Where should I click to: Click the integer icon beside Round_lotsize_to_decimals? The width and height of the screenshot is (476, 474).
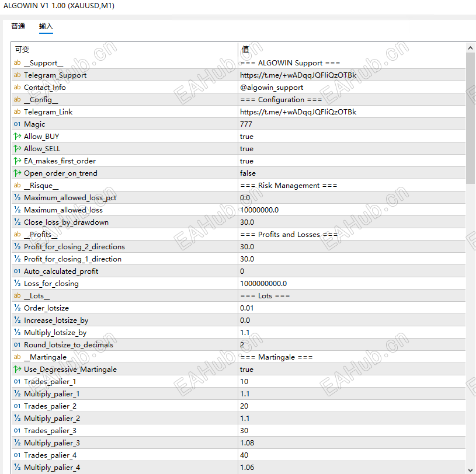(x=18, y=345)
